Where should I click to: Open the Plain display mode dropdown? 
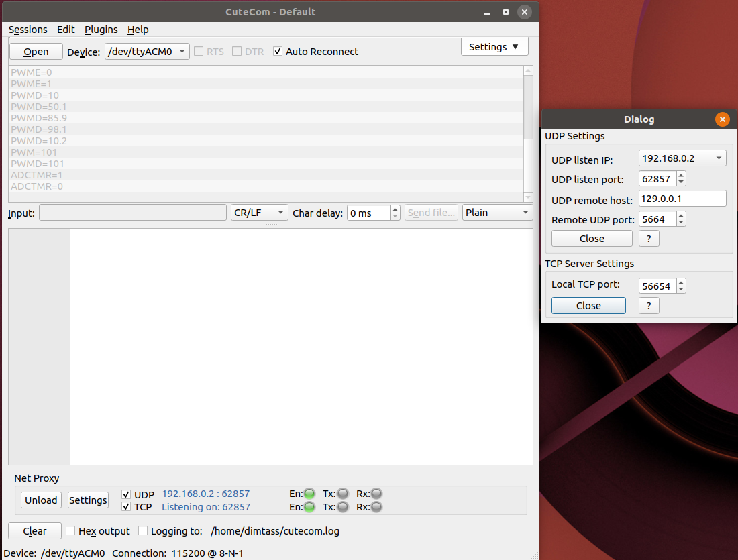[x=497, y=212]
